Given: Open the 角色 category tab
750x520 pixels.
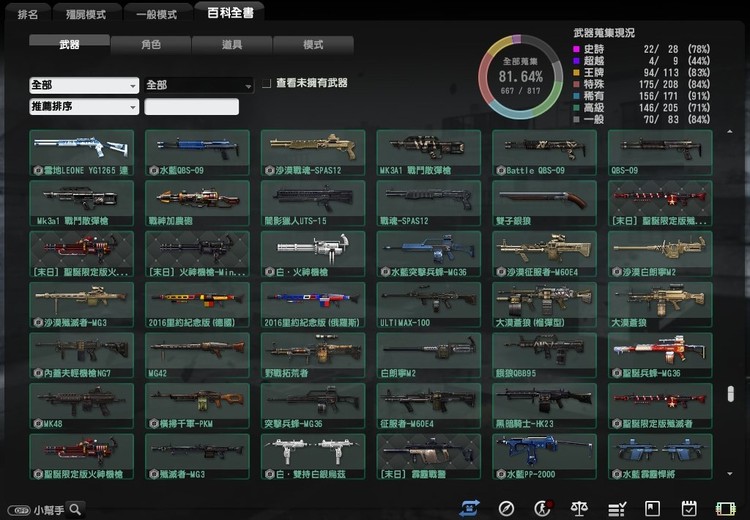Looking at the screenshot, I should coord(151,44).
